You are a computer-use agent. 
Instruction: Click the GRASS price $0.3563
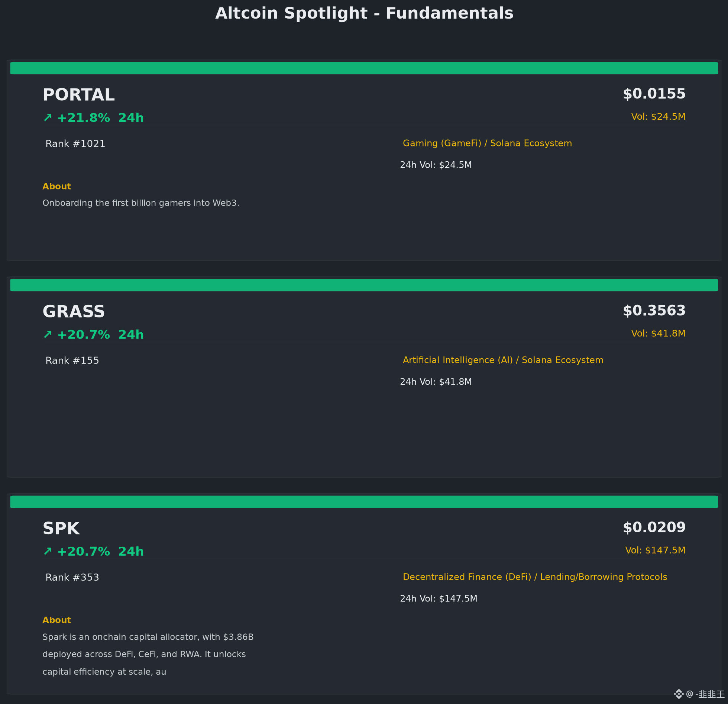[x=654, y=310]
